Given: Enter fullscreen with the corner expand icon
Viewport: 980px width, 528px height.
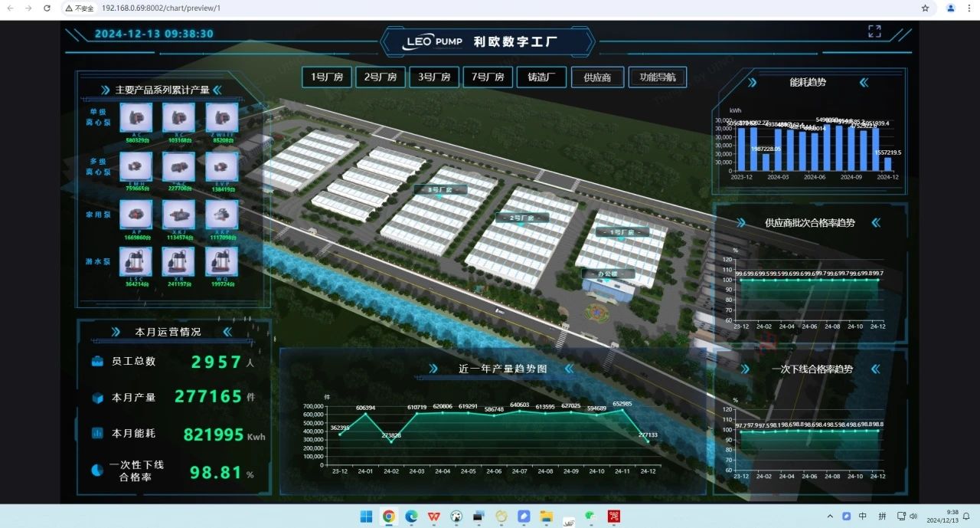Looking at the screenshot, I should (x=874, y=31).
